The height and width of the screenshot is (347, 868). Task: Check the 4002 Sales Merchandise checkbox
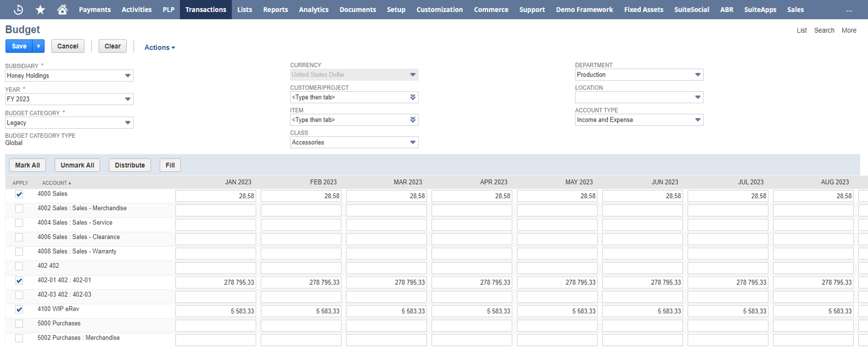coord(19,209)
